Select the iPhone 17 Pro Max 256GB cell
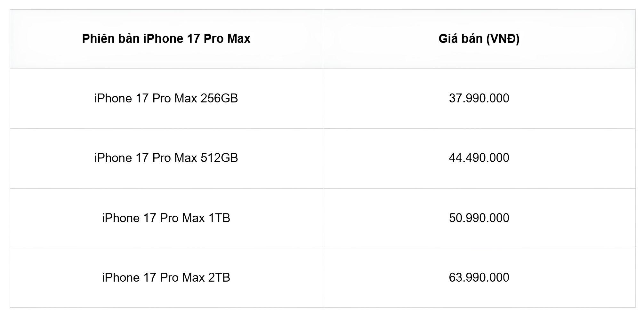The width and height of the screenshot is (644, 313). [x=166, y=98]
